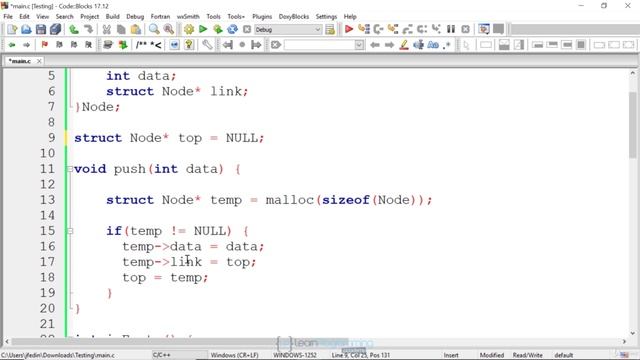Open the search text combo box dropdown
The width and height of the screenshot is (640, 360).
tap(359, 45)
